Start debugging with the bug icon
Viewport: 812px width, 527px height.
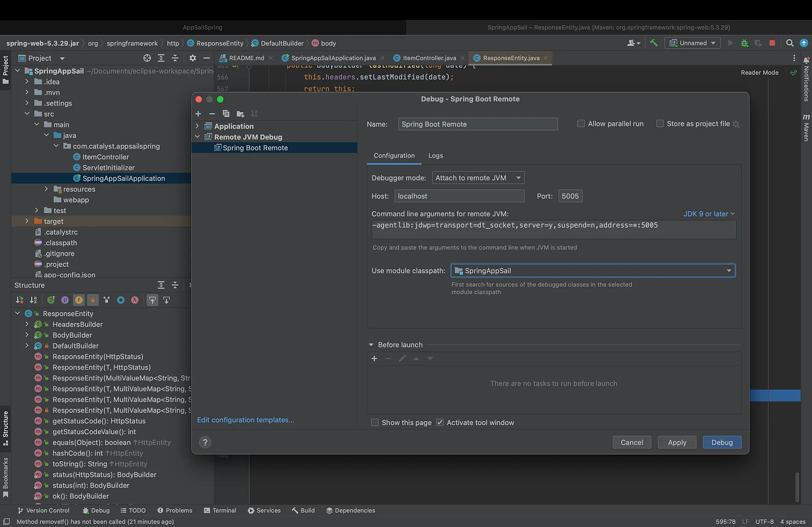click(744, 43)
